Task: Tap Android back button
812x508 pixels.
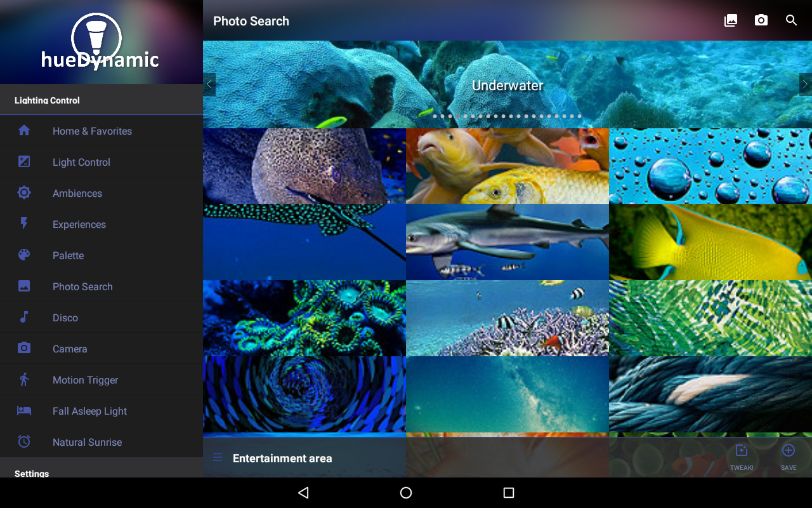Action: click(x=303, y=493)
